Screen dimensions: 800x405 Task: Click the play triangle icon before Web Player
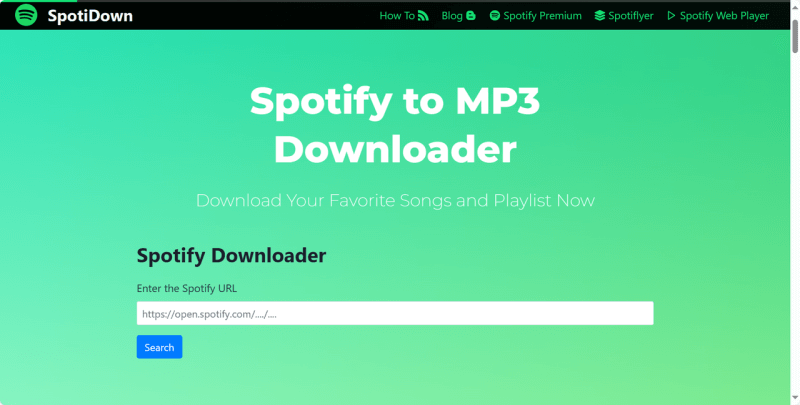pyautogui.click(x=671, y=16)
